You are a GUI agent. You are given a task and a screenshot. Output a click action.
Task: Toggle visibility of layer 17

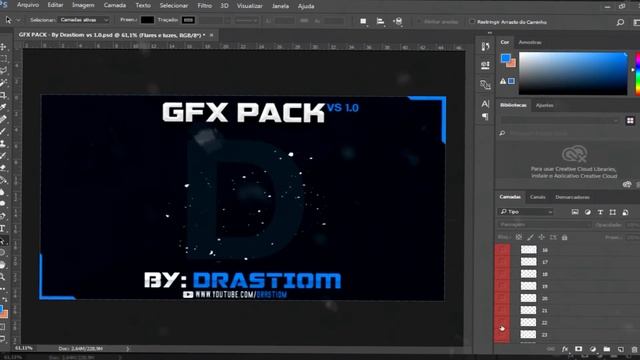[x=502, y=262]
